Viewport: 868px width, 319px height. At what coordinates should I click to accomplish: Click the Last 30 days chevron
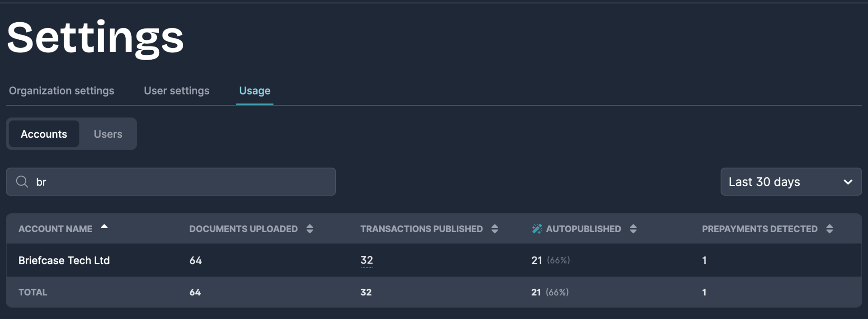(848, 182)
